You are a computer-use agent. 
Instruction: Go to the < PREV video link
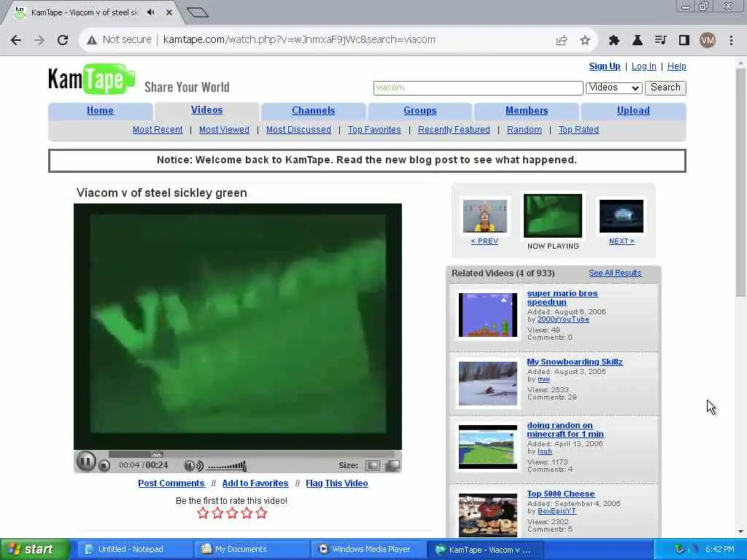pyautogui.click(x=484, y=241)
